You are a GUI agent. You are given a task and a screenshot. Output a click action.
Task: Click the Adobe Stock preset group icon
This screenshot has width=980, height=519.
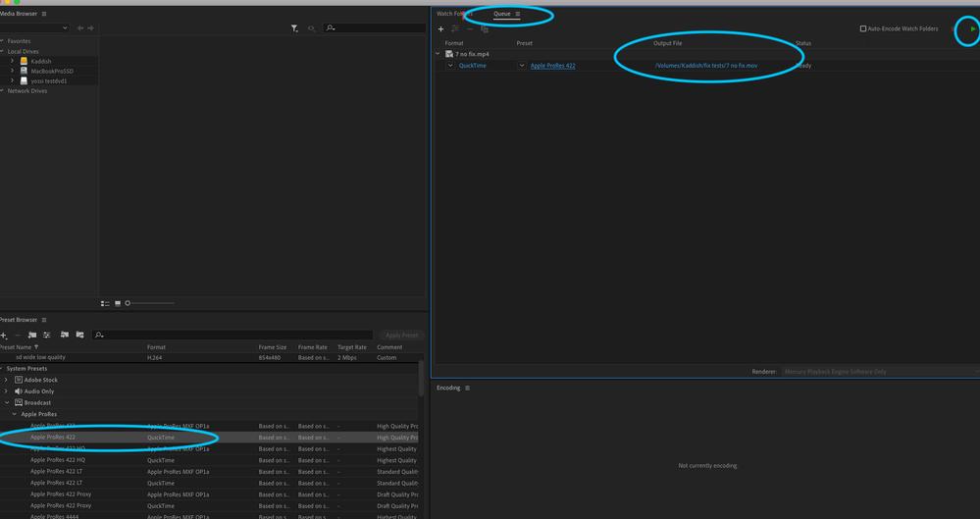[19, 381]
